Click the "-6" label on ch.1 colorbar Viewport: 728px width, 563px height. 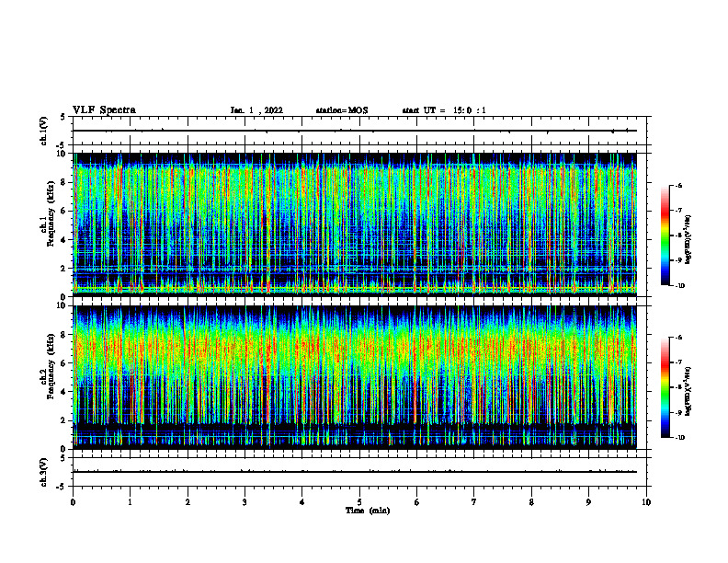pyautogui.click(x=678, y=186)
